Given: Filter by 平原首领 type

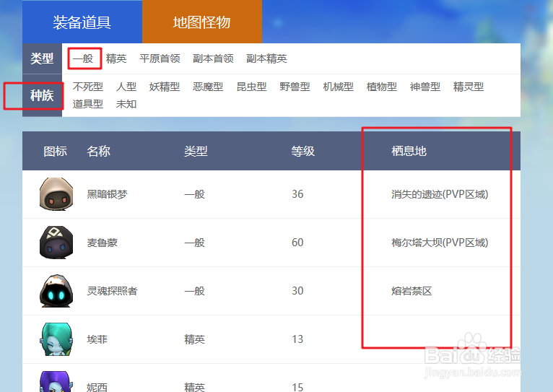Looking at the screenshot, I should tap(160, 58).
